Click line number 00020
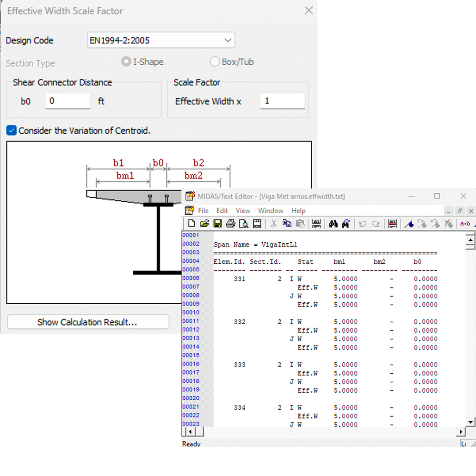 [x=191, y=398]
